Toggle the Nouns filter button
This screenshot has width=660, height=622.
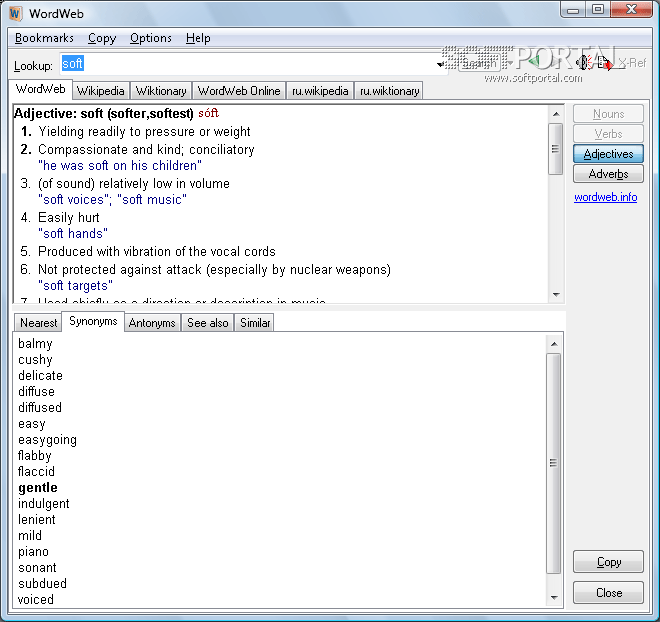pos(608,114)
